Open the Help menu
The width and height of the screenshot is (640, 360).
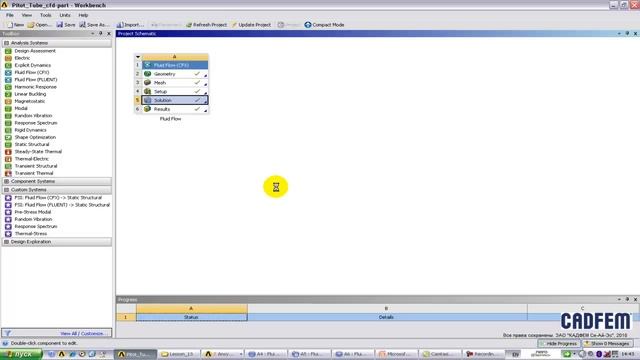(x=83, y=15)
